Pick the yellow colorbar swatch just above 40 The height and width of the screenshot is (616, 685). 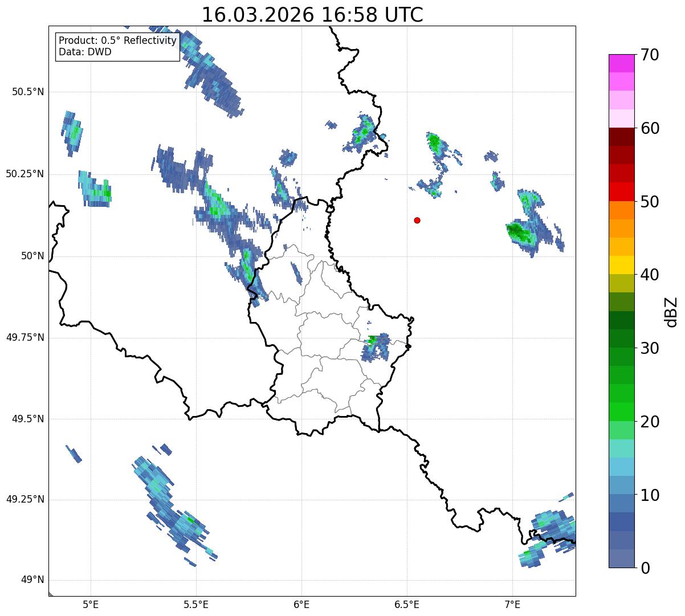(621, 265)
